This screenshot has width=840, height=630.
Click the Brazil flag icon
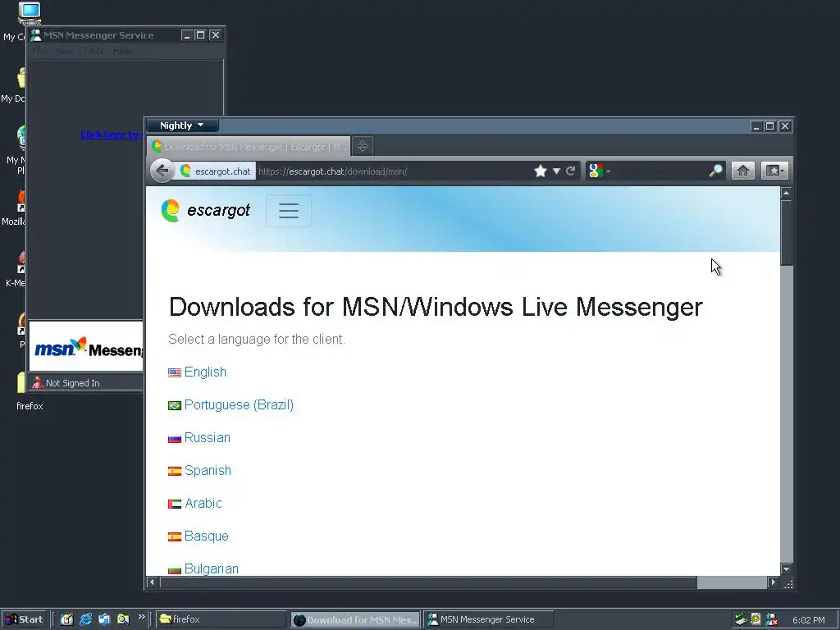tap(175, 405)
